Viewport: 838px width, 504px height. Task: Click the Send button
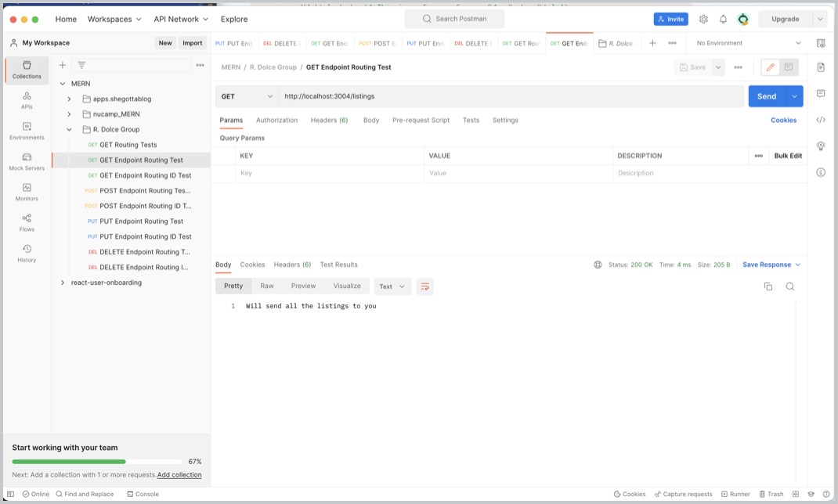pos(767,96)
